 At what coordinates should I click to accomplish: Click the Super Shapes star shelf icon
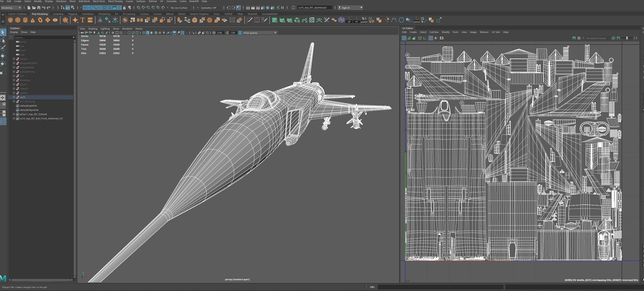[75, 20]
